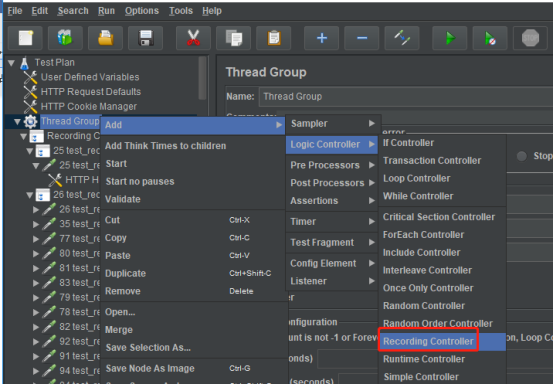The width and height of the screenshot is (554, 385).
Task: Click User Defined Variables wrench icon
Action: pyautogui.click(x=30, y=77)
